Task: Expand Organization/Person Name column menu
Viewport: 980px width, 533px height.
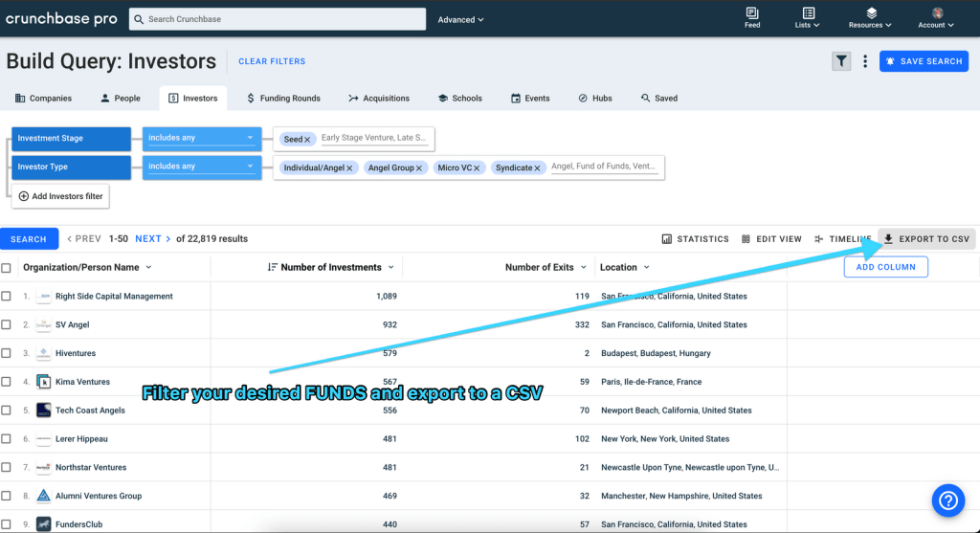Action: click(148, 267)
